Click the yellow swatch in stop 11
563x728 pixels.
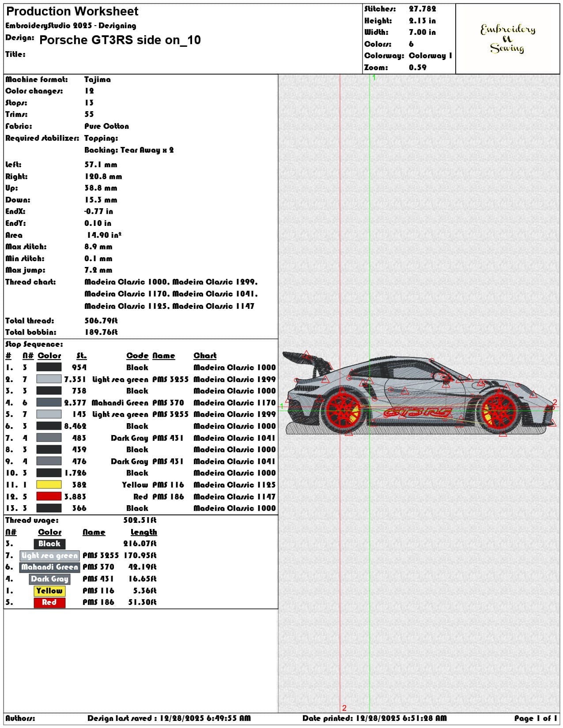pos(49,484)
